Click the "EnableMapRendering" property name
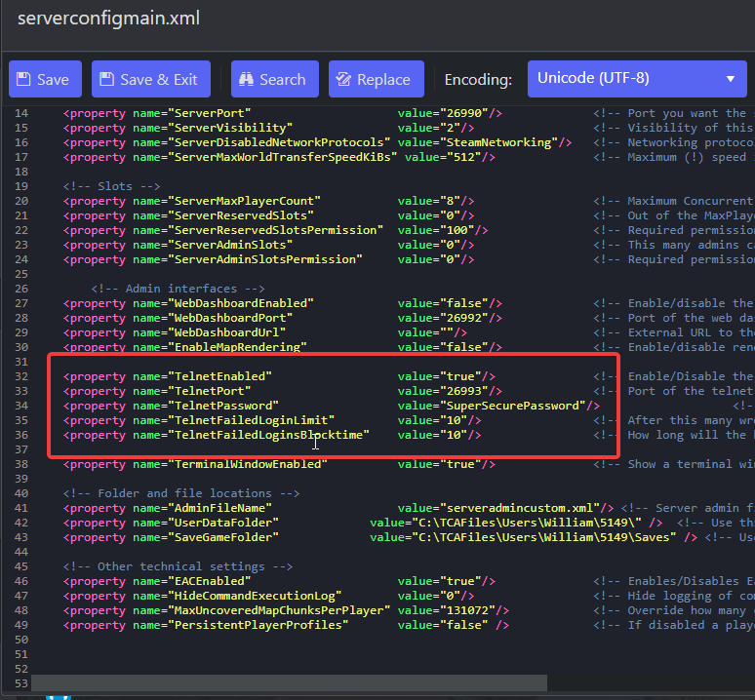Screen dimensions: 755x700 pos(237,347)
